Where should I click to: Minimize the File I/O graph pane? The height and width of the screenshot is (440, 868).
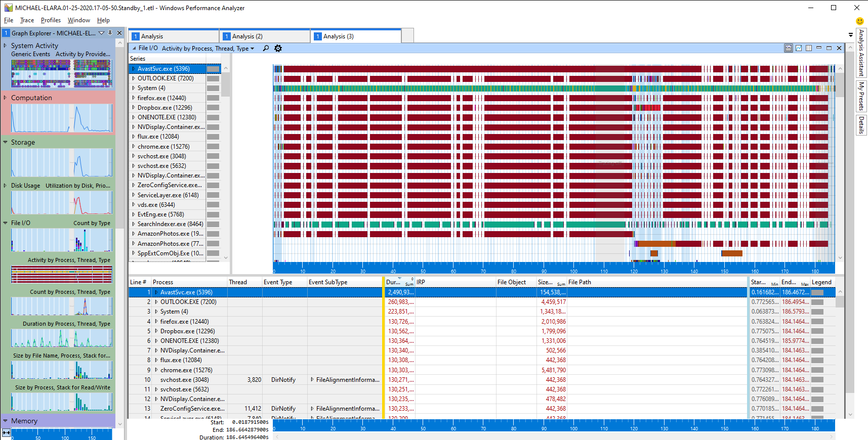(819, 48)
